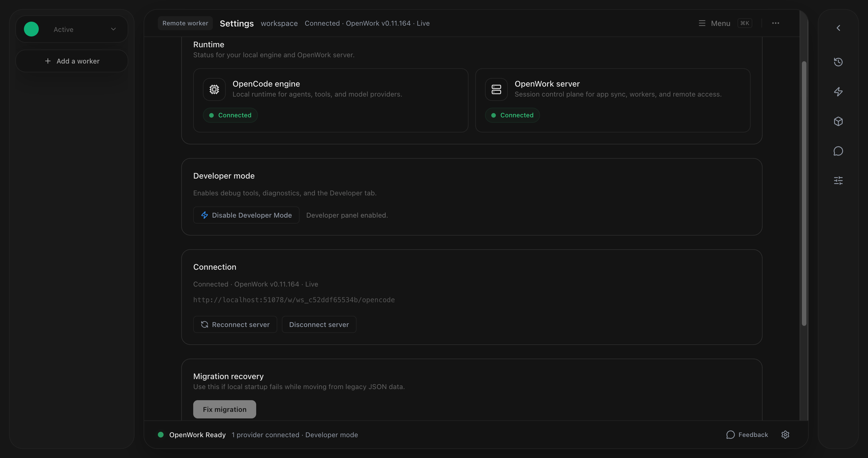Open Feedback in the status bar
Screen dimensions: 868x458
pyautogui.click(x=747, y=435)
